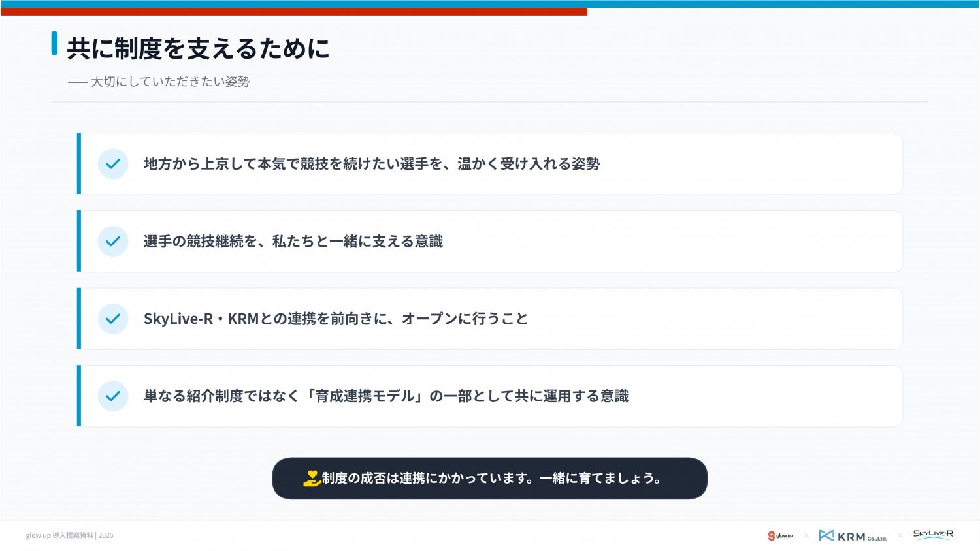Click the × separator between KRM and SkyLive-R

[900, 535]
